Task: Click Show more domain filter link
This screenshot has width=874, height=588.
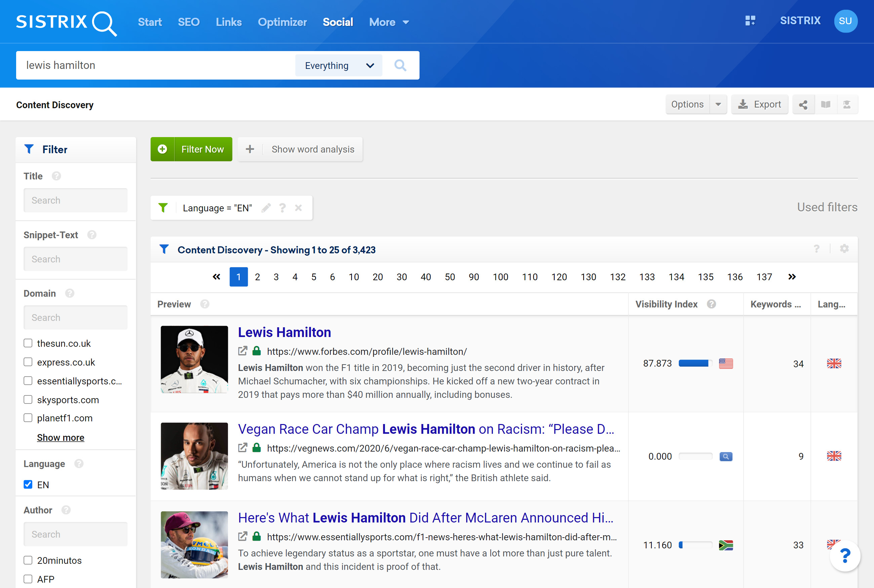Action: (61, 437)
